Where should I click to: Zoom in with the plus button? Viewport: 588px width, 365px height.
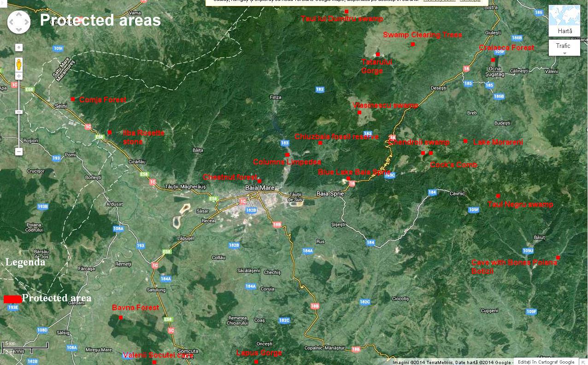point(19,76)
